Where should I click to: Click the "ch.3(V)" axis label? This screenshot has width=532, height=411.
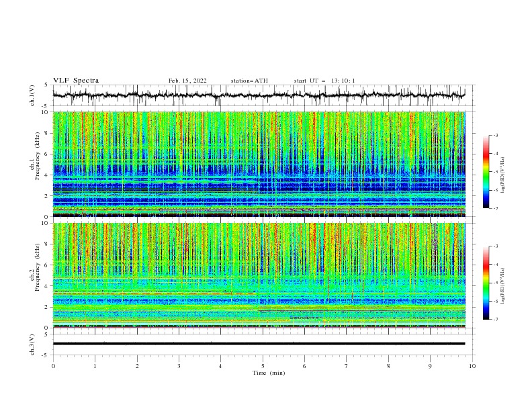click(32, 345)
